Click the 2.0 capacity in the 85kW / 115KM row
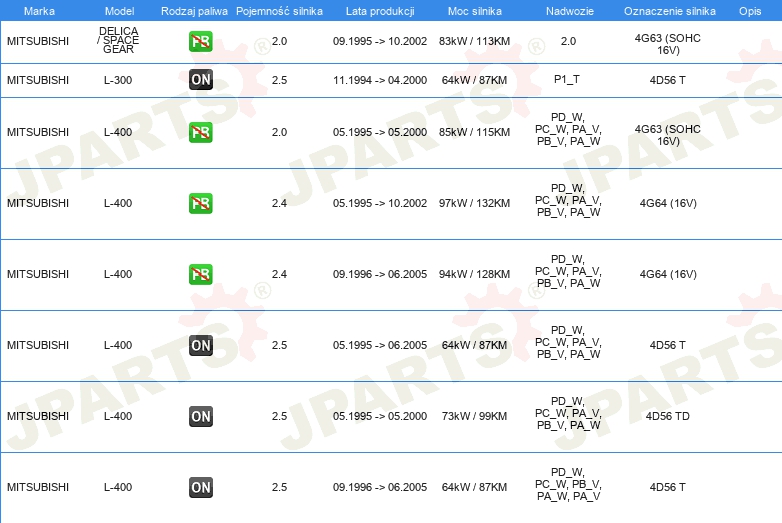Screen dimensions: 782x523 [x=279, y=132]
